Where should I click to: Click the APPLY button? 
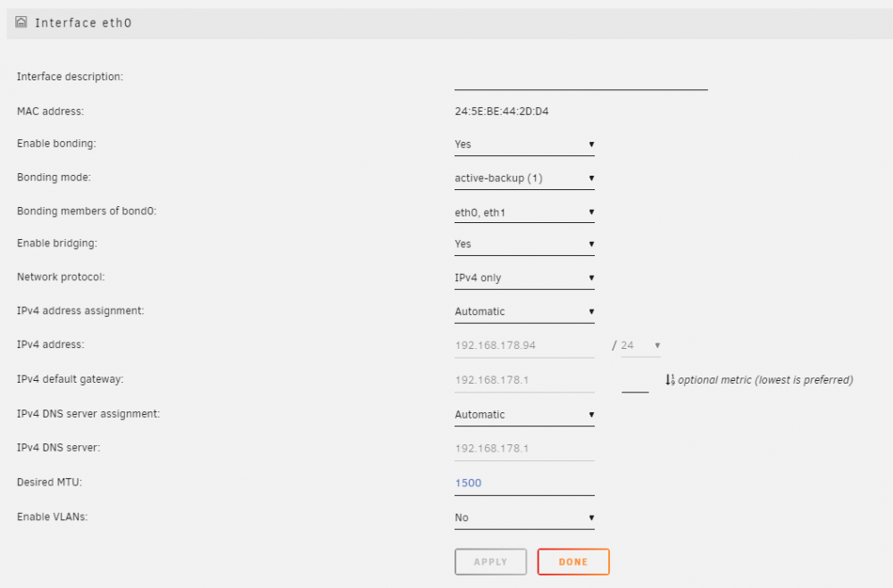pyautogui.click(x=490, y=562)
